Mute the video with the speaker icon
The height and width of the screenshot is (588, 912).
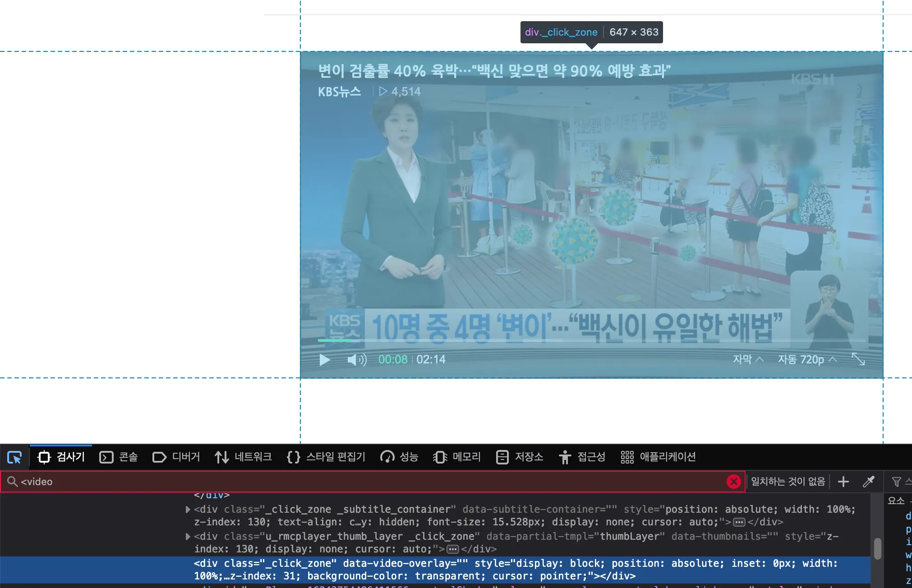coord(356,359)
